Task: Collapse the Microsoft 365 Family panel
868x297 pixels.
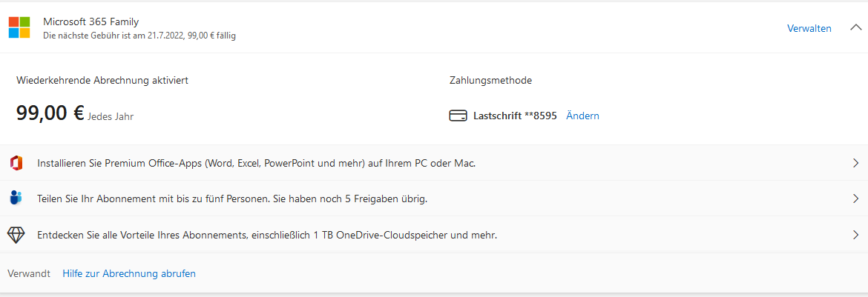Action: point(855,27)
